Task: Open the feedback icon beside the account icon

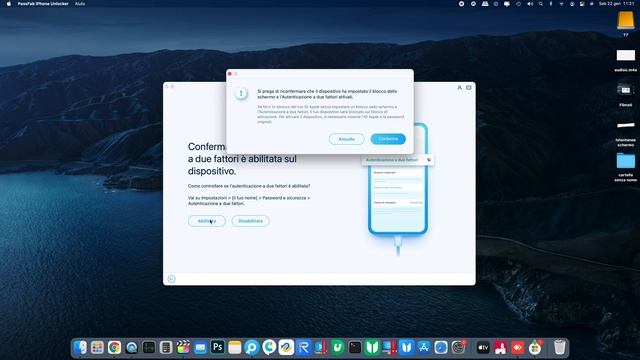Action: (x=469, y=87)
